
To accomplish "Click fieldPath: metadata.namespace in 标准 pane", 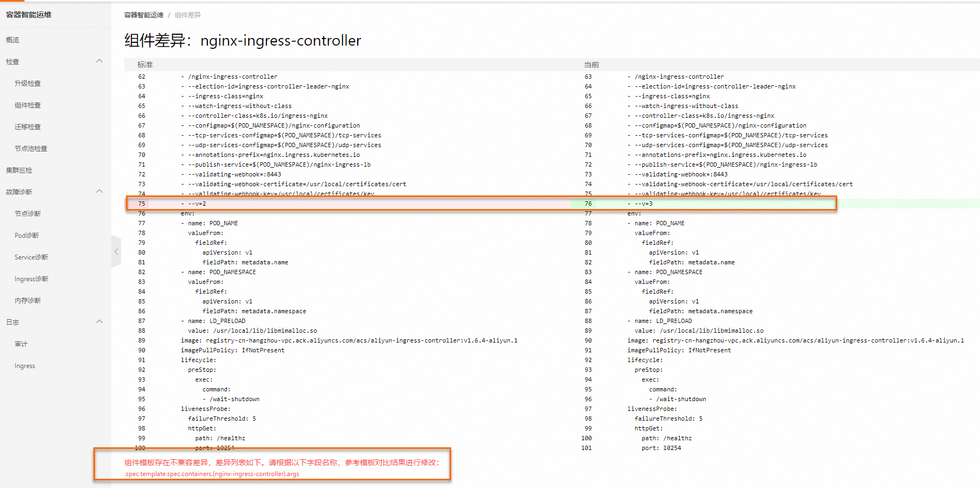I will (254, 311).
